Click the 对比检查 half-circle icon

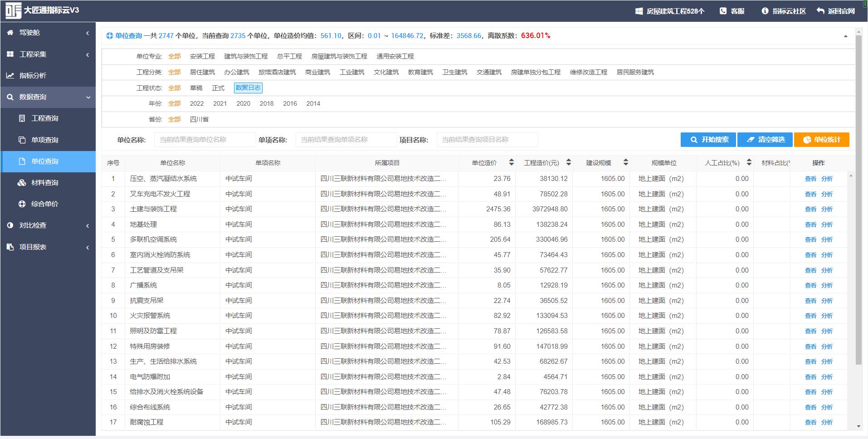pyautogui.click(x=10, y=225)
